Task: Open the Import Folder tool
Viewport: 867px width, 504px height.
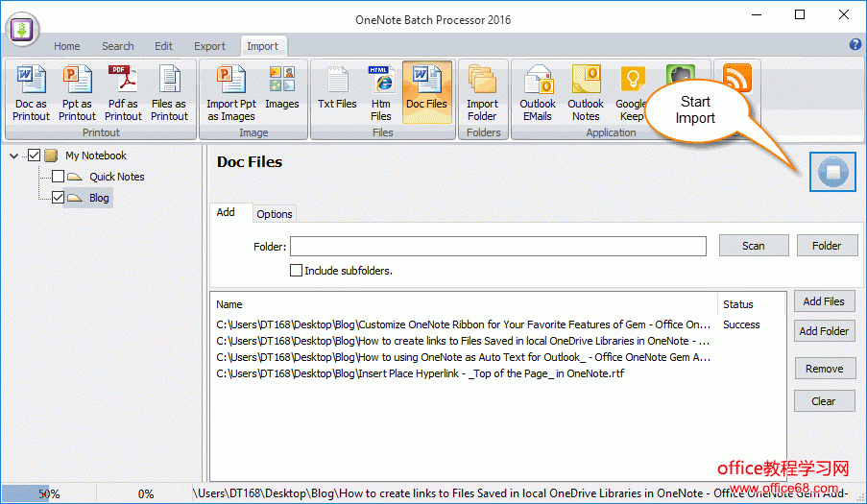Action: click(x=482, y=93)
